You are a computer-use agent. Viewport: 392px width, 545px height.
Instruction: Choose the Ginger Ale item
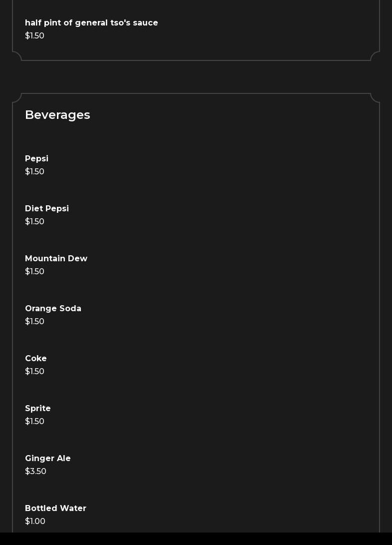pyautogui.click(x=48, y=459)
